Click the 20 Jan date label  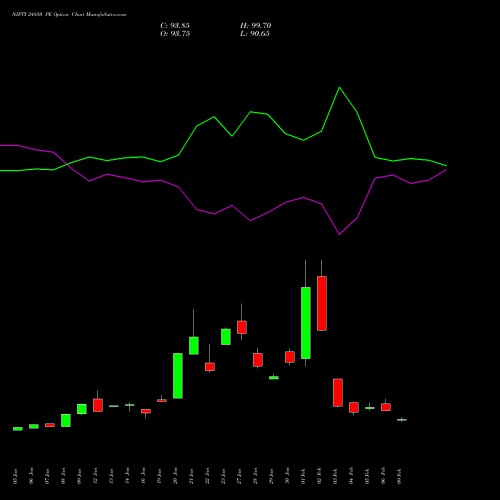(x=176, y=476)
